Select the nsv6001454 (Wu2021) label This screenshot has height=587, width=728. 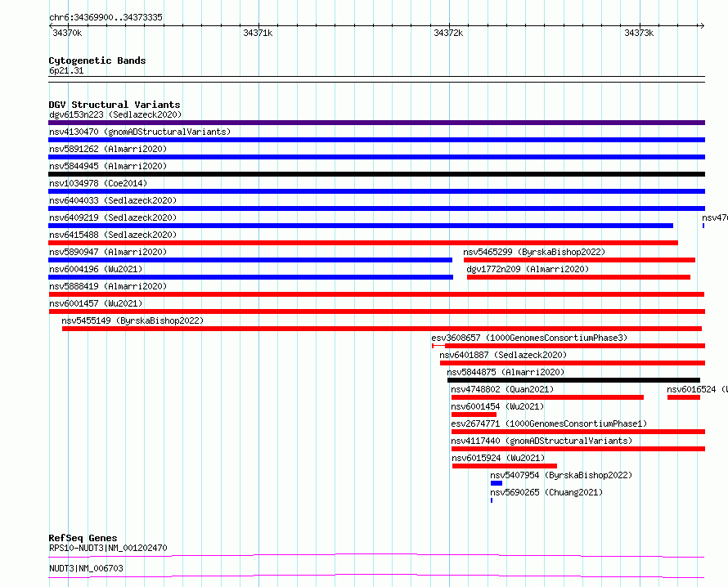click(x=497, y=406)
